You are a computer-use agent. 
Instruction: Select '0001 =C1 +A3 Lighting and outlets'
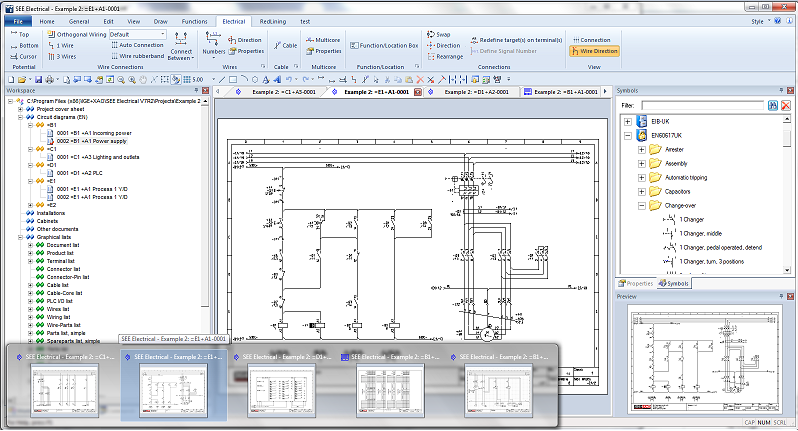coord(98,157)
